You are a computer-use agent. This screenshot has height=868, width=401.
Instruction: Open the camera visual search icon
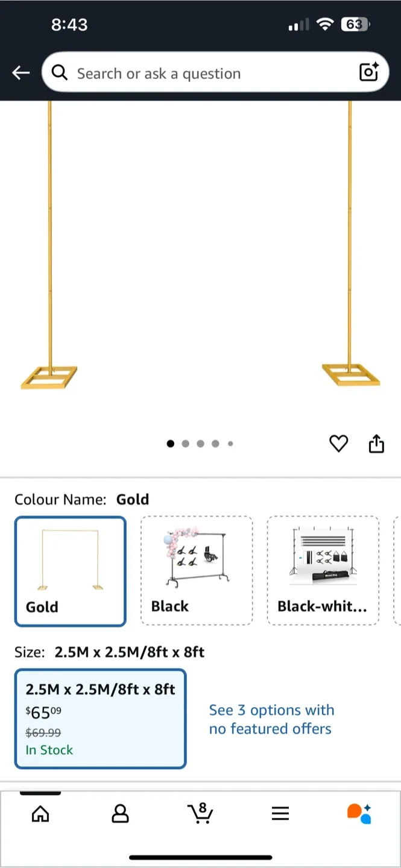368,72
